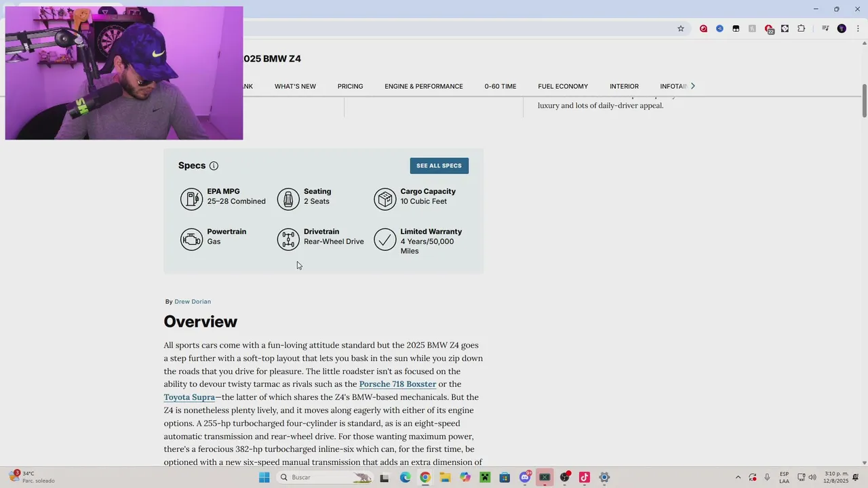Click the Cargo Capacity box icon

click(385, 199)
